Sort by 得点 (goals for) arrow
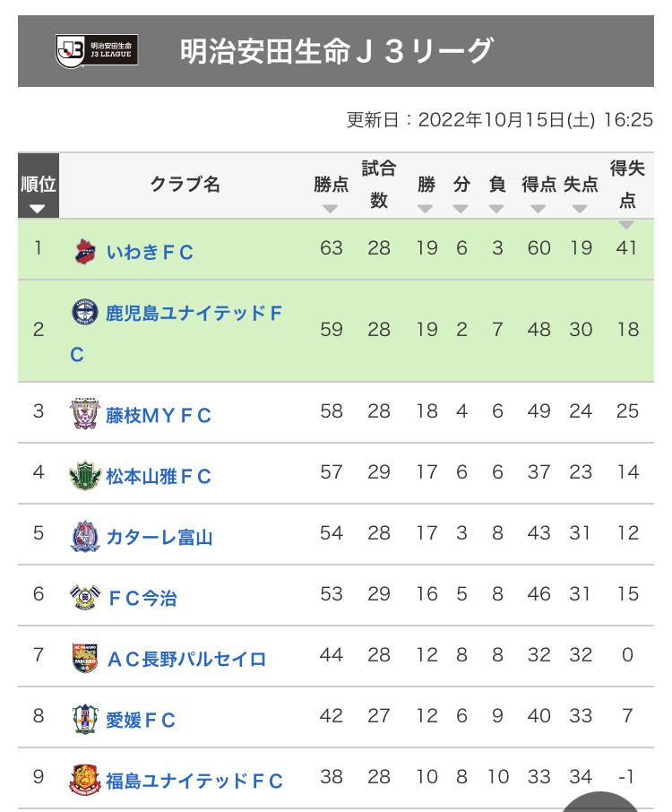Screen dimensions: 672x812 (x=538, y=209)
